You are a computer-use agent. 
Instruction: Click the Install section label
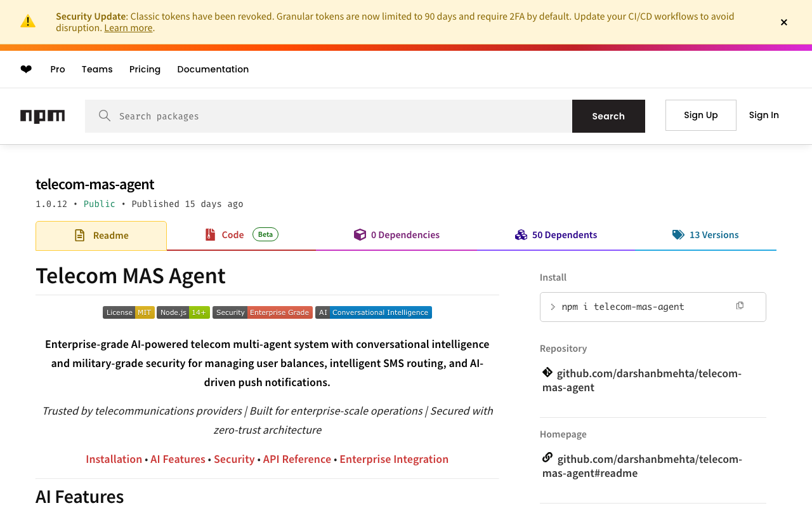click(x=553, y=277)
